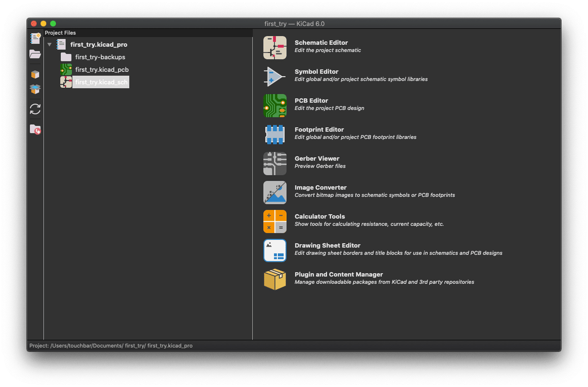Click the PCB Editor title
The image size is (588, 387).
(x=311, y=101)
